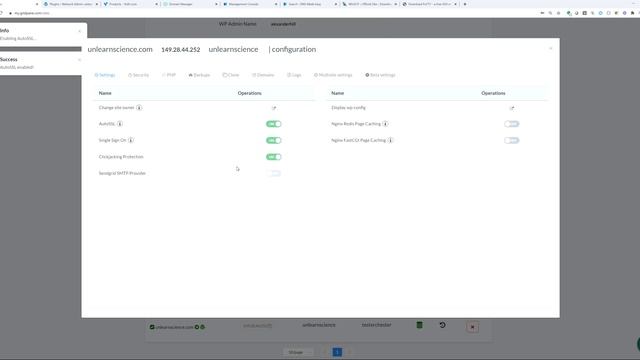Viewport: 640px width, 360px height.
Task: Open a new browser tab with plus
Action: tap(465, 4)
